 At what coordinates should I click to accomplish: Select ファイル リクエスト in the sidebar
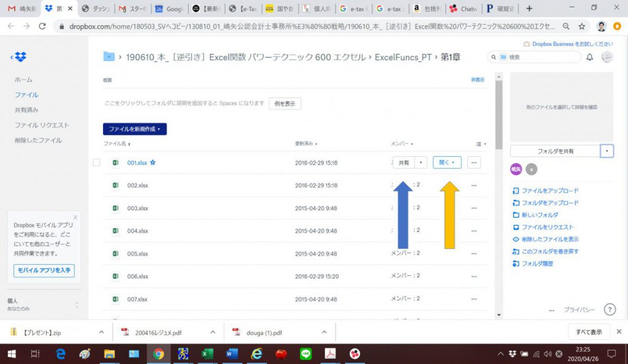(42, 125)
